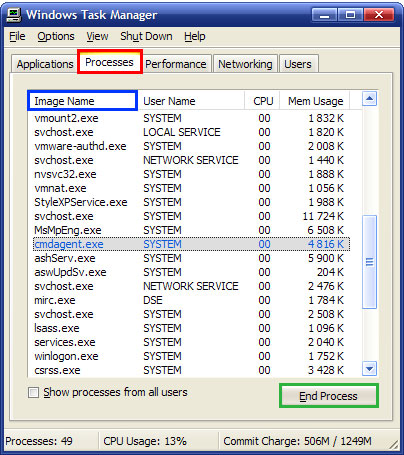Click Commit Charge status bar entry
This screenshot has height=455, width=404.
297,441
